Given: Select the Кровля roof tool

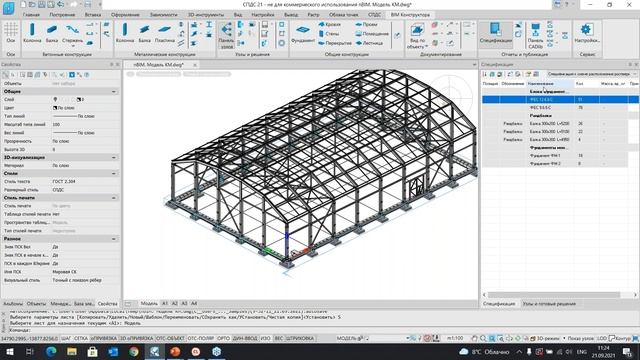Looking at the screenshot, I should click(x=330, y=24).
